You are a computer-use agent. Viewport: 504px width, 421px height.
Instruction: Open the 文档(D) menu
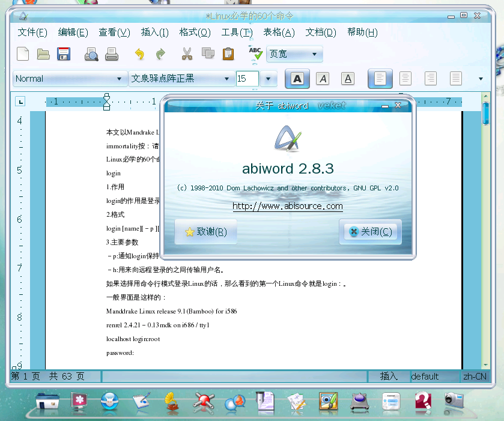click(x=320, y=32)
